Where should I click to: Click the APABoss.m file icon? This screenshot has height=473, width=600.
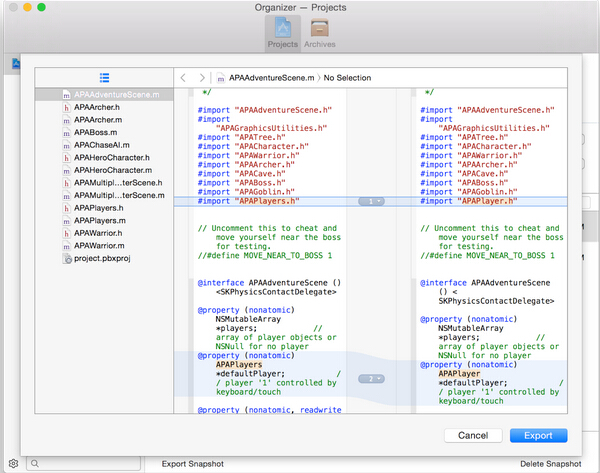click(x=66, y=131)
